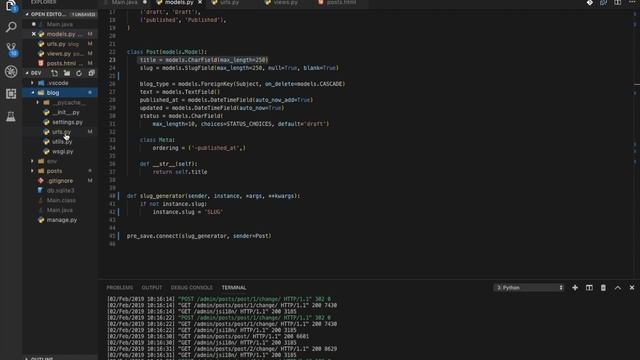This screenshot has width=640, height=360.
Task: Open urls.py in blog folder tree
Action: pyautogui.click(x=60, y=132)
